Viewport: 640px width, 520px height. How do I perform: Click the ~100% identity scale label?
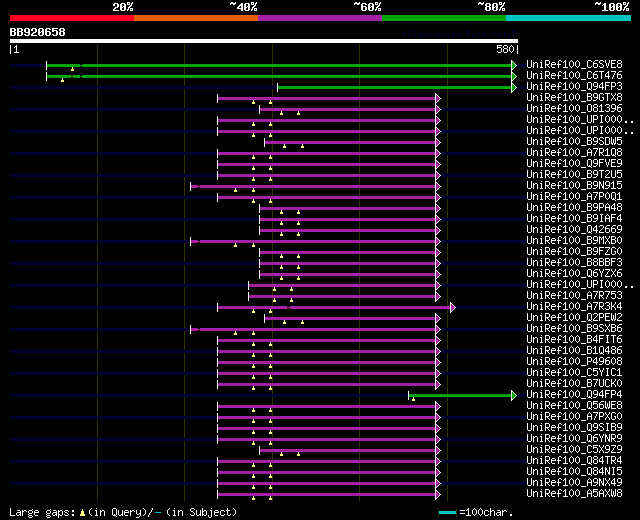pyautogui.click(x=611, y=7)
